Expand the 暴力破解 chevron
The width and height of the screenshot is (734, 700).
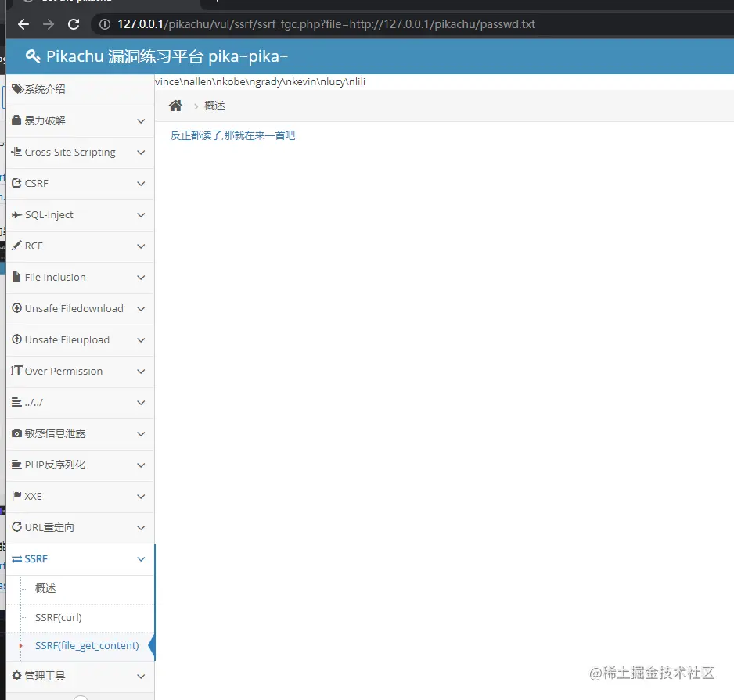tap(141, 121)
